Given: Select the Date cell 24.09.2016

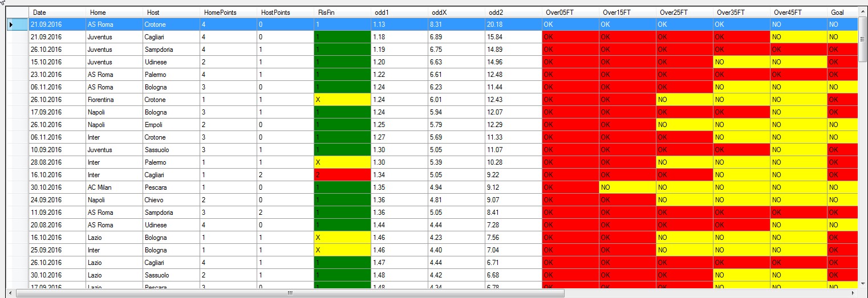Looking at the screenshot, I should click(x=57, y=200).
